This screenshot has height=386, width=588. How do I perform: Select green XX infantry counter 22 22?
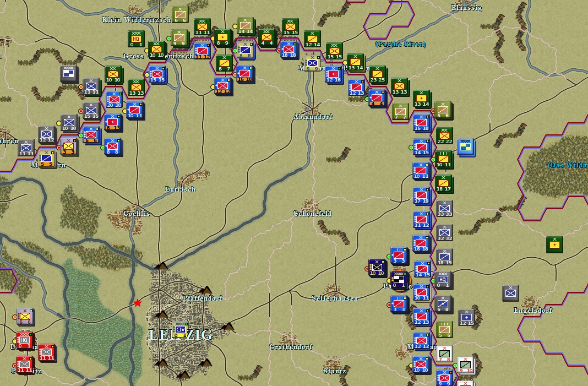tap(444, 136)
